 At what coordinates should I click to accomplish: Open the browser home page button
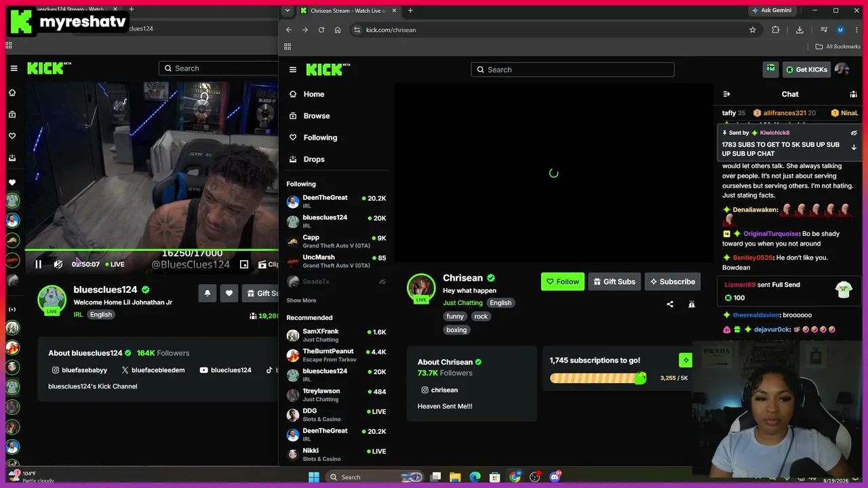pos(338,30)
